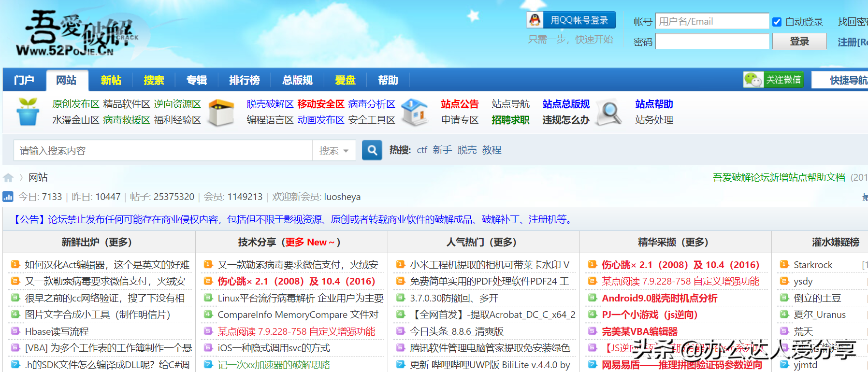Open the 专辑 nav tab
The width and height of the screenshot is (868, 372).
click(x=197, y=80)
